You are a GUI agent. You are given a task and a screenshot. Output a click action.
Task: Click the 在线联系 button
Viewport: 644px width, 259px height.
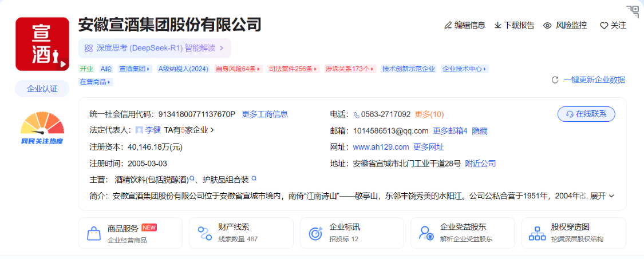[x=586, y=114]
